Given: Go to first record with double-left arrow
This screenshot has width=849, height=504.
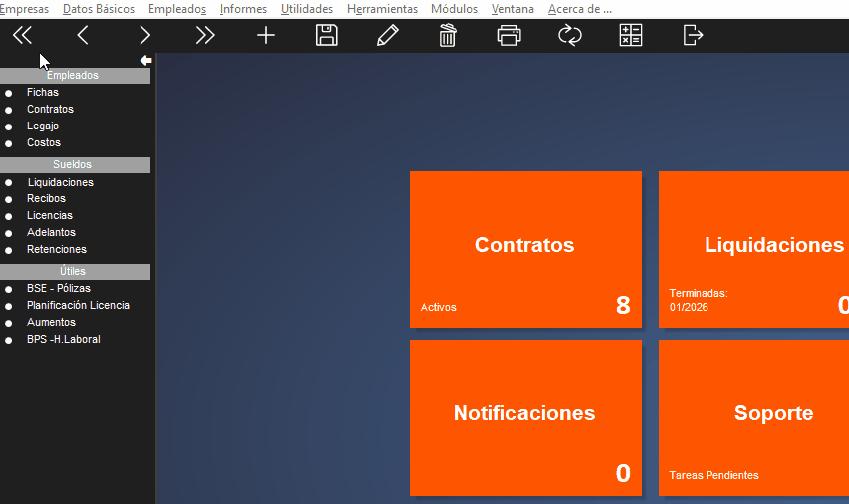Looking at the screenshot, I should 22,36.
